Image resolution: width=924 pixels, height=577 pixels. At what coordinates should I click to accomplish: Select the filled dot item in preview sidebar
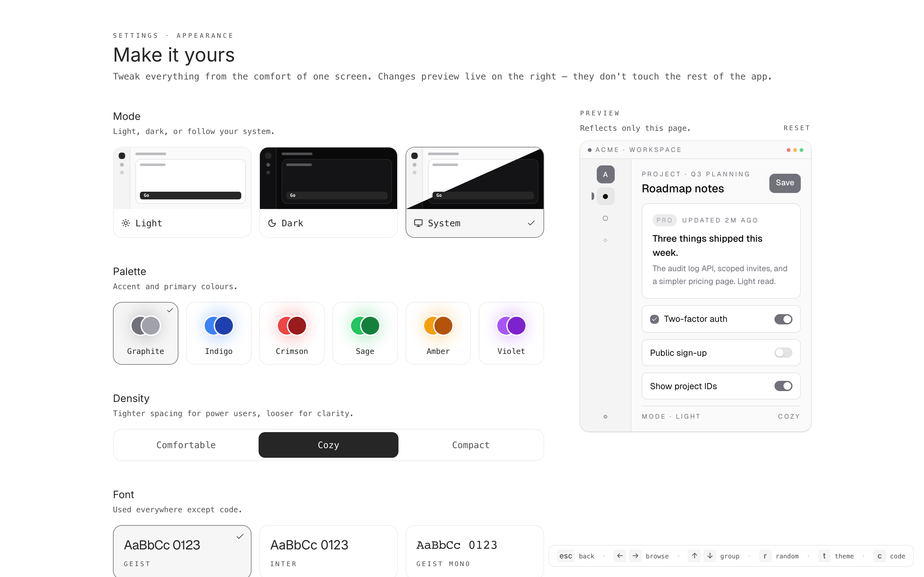coord(605,197)
